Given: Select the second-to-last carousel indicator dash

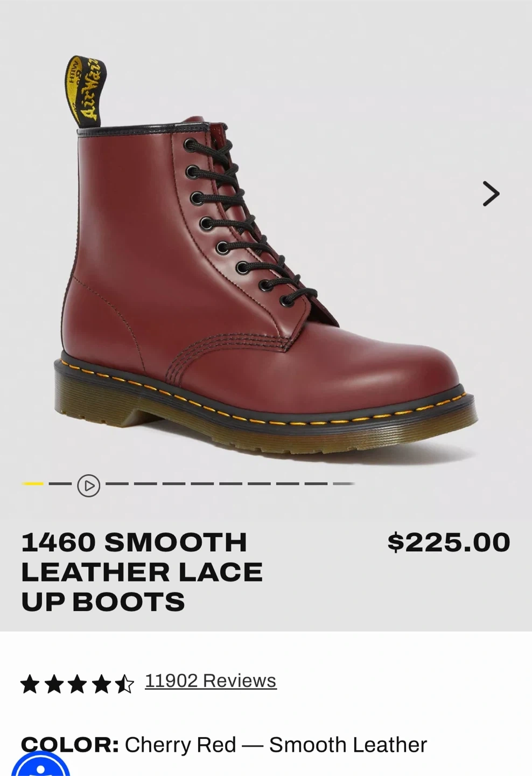Looking at the screenshot, I should point(316,483).
